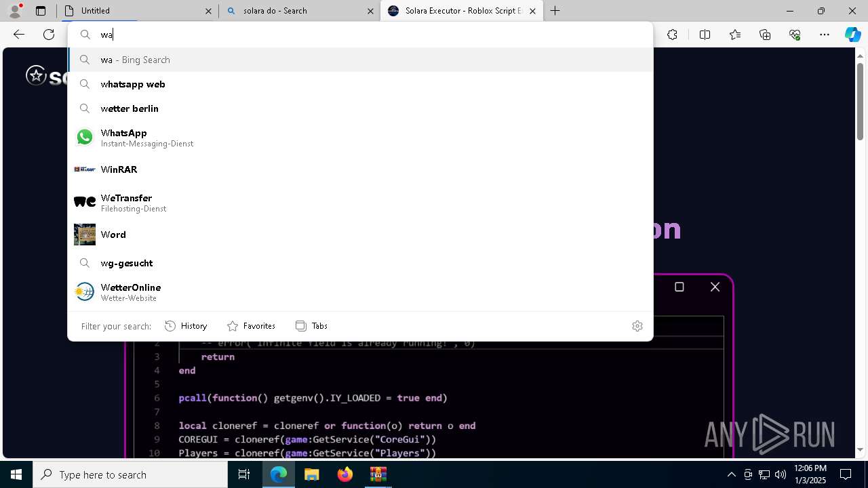Close the Solara preview window
868x488 pixels.
tap(715, 287)
